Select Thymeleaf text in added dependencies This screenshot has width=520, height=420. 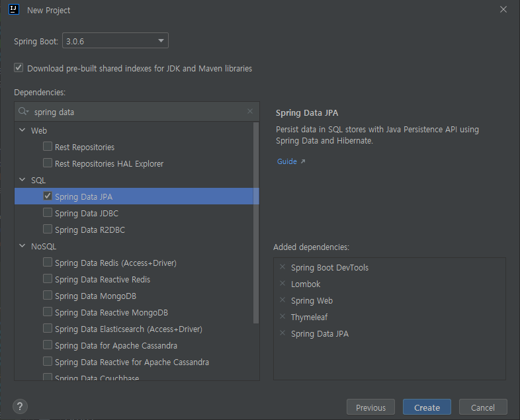tap(310, 317)
